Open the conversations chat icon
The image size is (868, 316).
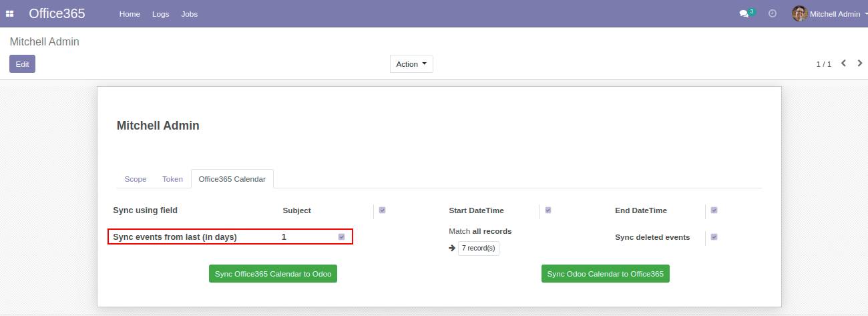[744, 14]
